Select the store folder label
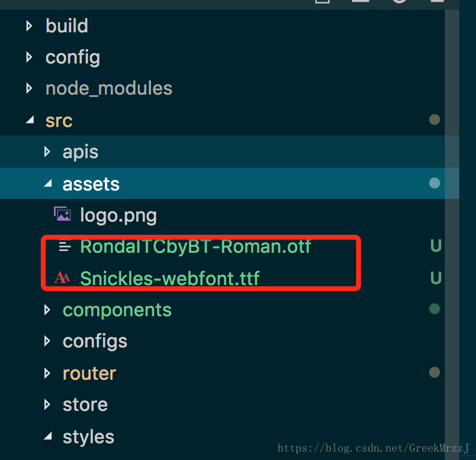The height and width of the screenshot is (460, 476). pos(85,404)
